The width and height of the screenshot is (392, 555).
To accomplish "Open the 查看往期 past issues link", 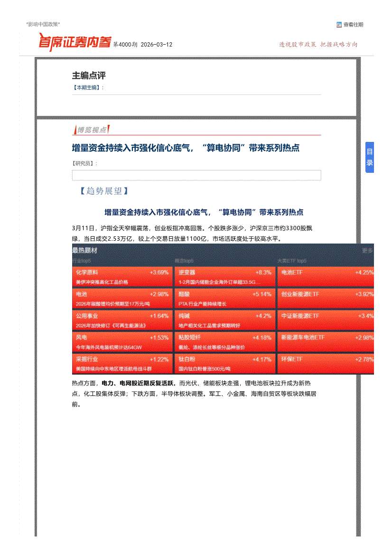I will (x=353, y=25).
